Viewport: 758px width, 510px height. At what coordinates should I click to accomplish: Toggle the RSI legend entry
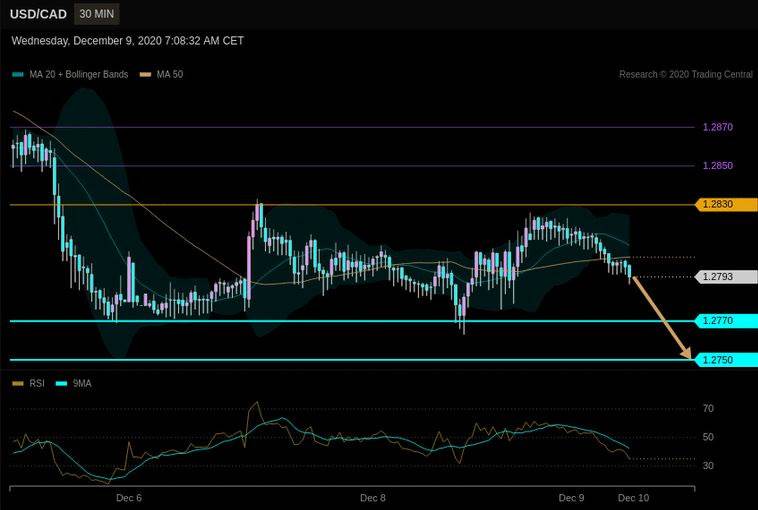coord(29,383)
